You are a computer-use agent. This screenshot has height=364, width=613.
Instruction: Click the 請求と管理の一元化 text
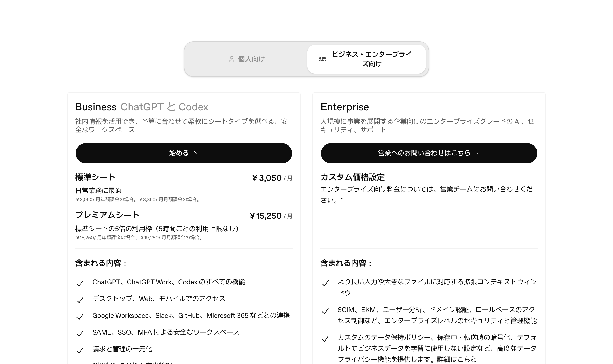[x=122, y=349]
